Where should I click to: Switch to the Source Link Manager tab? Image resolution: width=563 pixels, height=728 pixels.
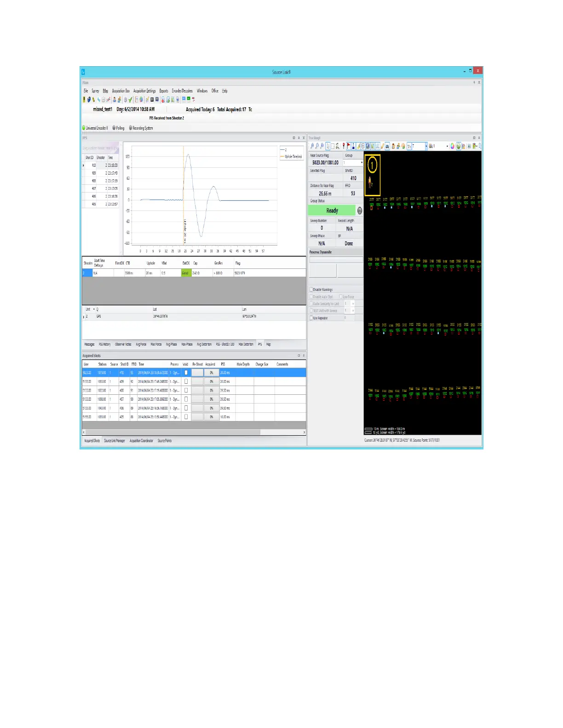point(115,441)
